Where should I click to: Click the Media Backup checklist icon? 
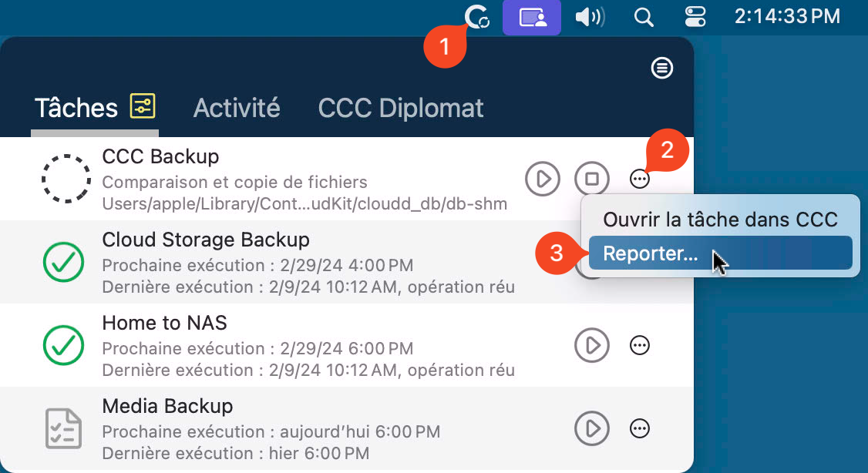(64, 428)
